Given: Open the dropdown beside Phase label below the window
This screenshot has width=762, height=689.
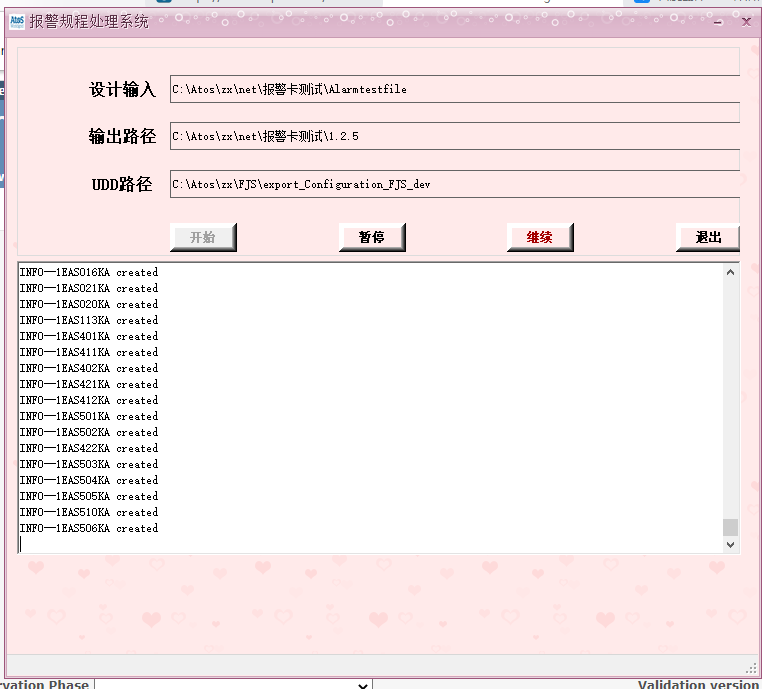Looking at the screenshot, I should click(x=364, y=684).
